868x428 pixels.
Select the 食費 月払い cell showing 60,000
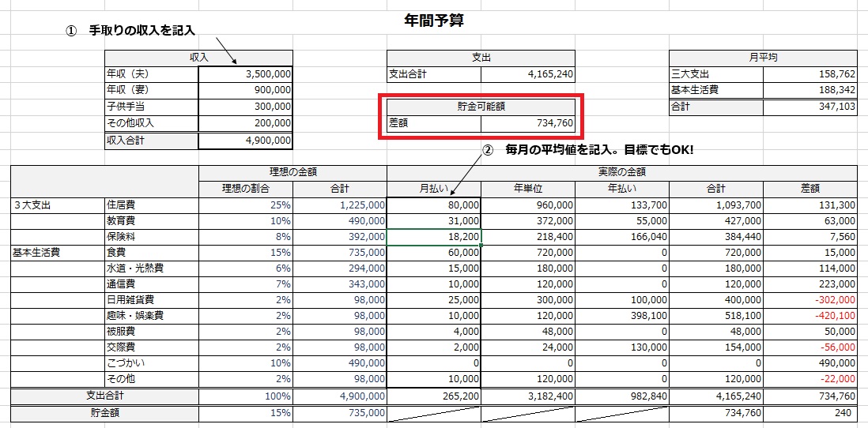433,253
